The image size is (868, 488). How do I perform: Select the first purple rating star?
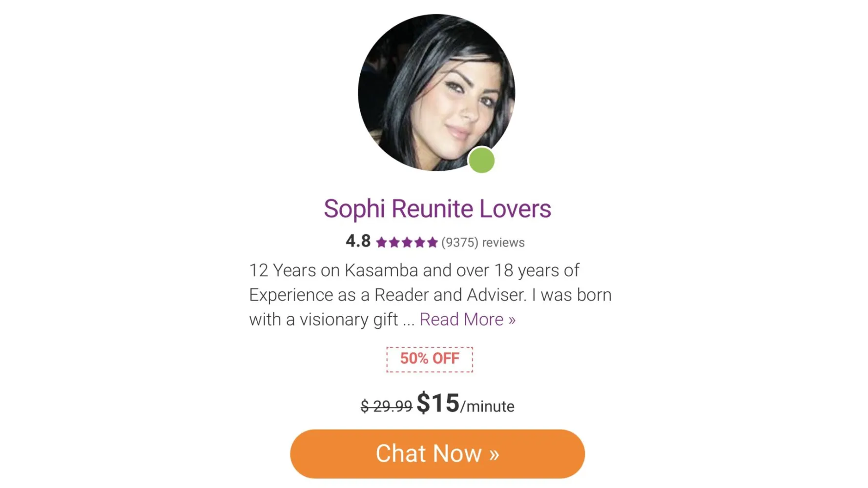(381, 243)
